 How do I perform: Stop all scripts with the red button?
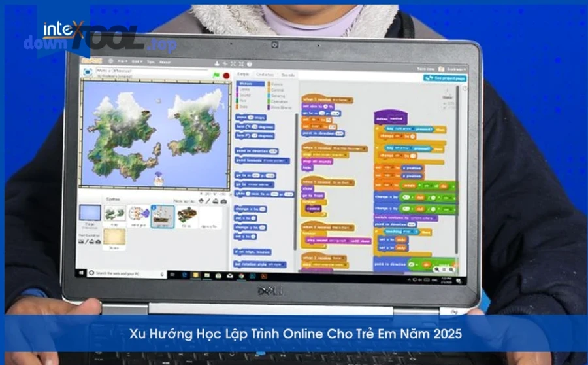tap(226, 76)
